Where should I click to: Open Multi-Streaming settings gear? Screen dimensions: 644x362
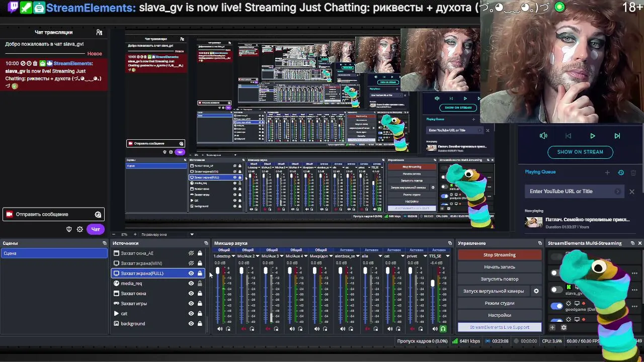563,328
